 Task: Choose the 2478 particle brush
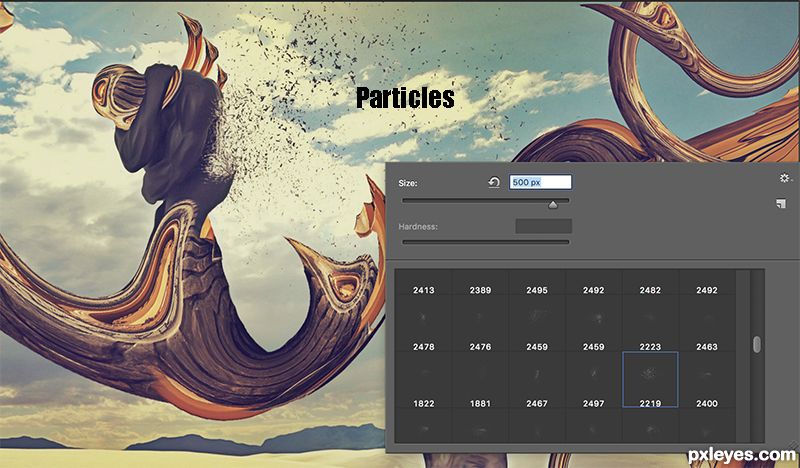(x=423, y=324)
